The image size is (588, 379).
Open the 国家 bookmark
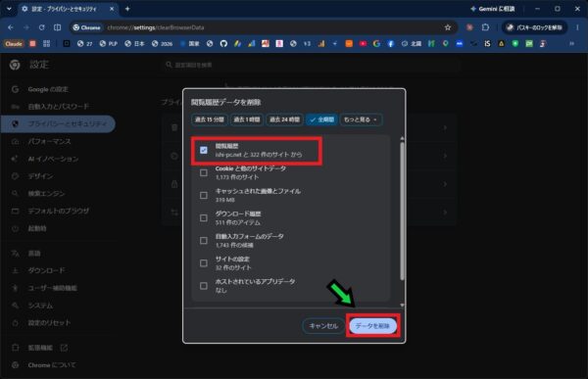(x=190, y=44)
